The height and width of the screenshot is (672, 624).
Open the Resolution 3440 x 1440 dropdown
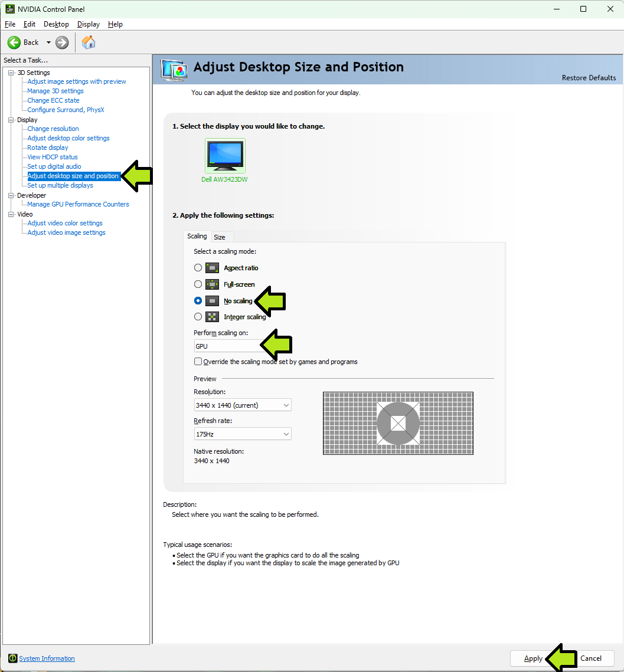[242, 405]
